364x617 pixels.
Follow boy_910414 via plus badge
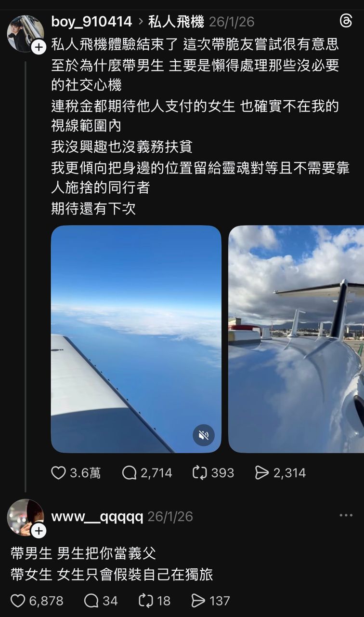click(x=39, y=47)
